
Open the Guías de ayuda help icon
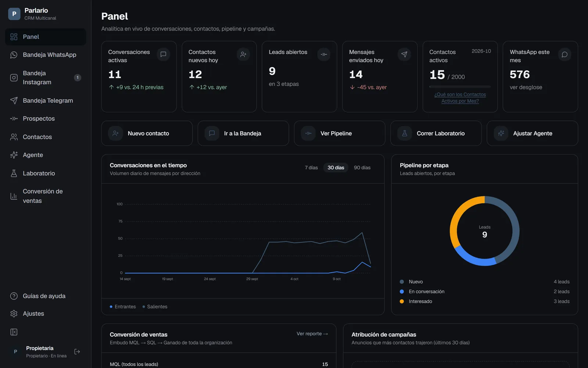[x=14, y=296]
